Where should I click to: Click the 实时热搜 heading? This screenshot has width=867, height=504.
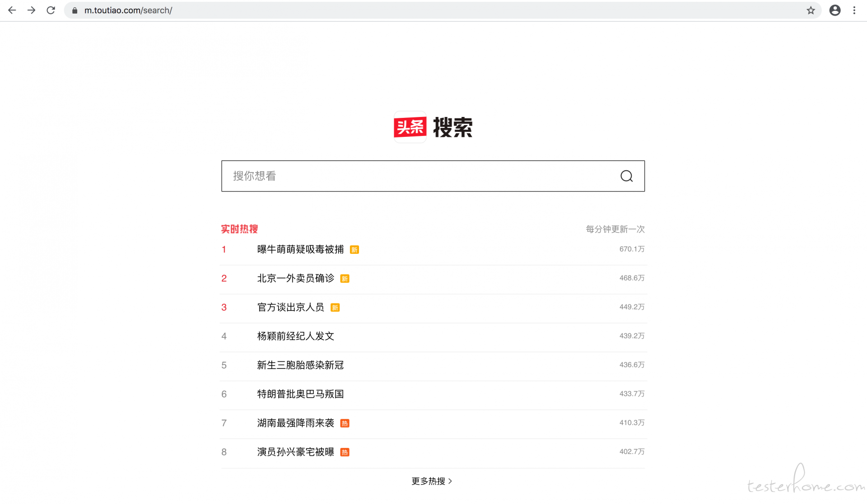tap(239, 229)
